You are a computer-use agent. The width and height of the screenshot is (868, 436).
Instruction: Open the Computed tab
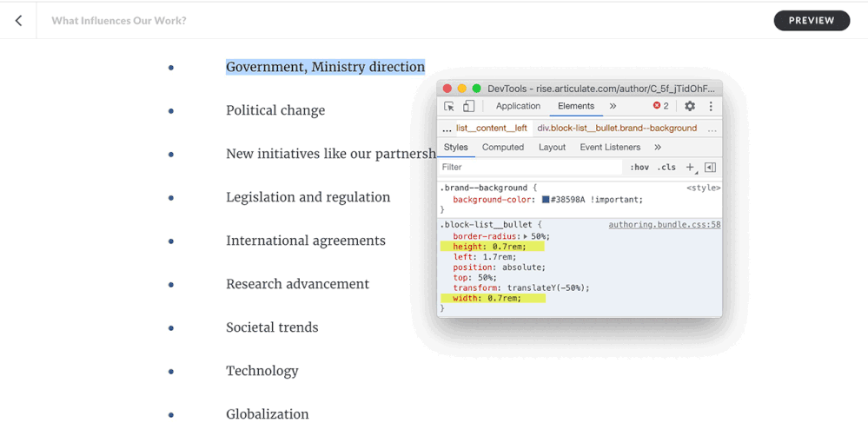[x=503, y=148]
